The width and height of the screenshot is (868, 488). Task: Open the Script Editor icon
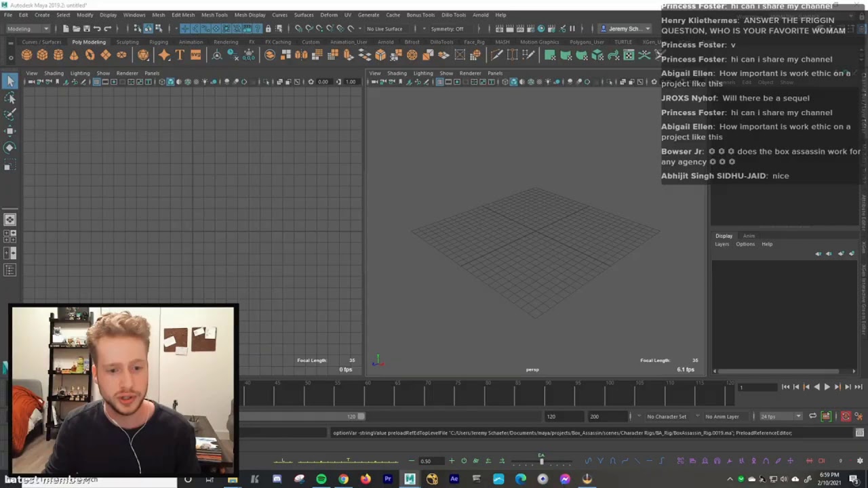[860, 432]
